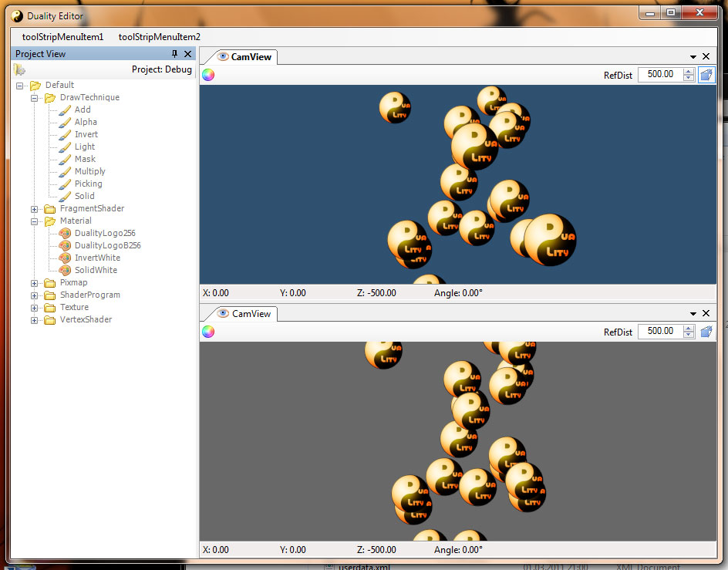728x570 pixels.
Task: Expand the ShaderProgram folder
Action: [x=35, y=295]
